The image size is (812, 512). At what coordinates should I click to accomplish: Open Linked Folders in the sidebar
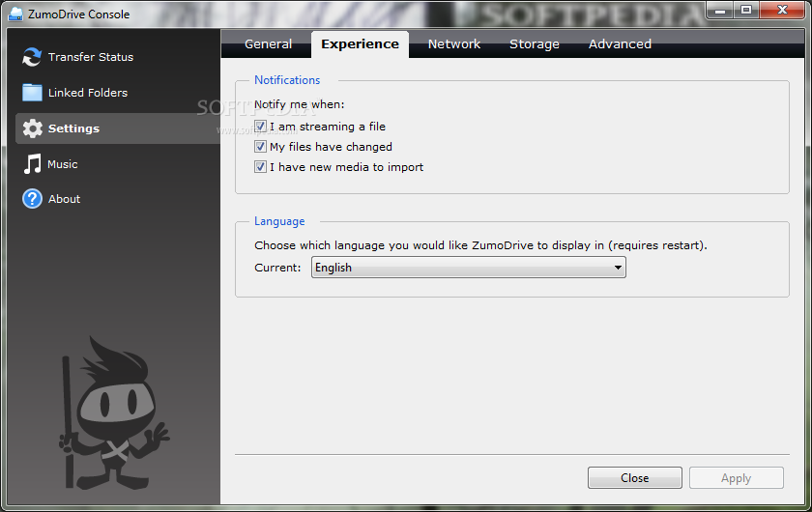88,93
